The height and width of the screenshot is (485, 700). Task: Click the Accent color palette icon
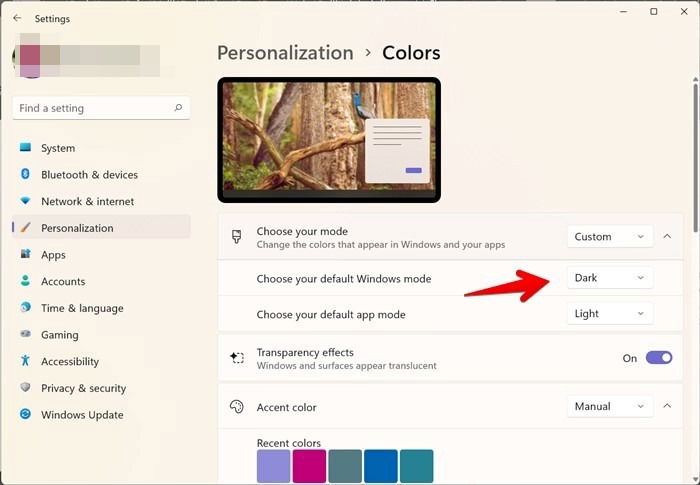click(237, 406)
